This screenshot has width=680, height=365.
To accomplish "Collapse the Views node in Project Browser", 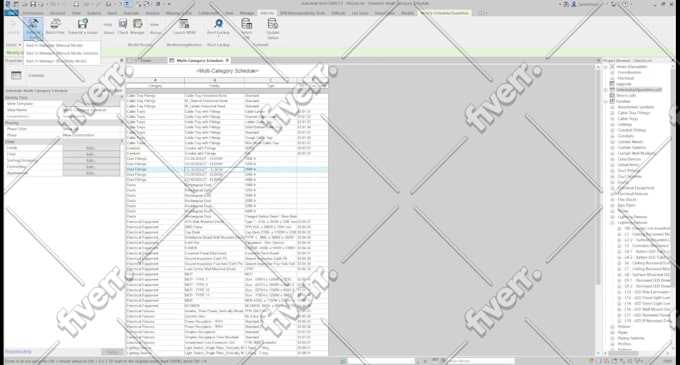I will (x=606, y=67).
